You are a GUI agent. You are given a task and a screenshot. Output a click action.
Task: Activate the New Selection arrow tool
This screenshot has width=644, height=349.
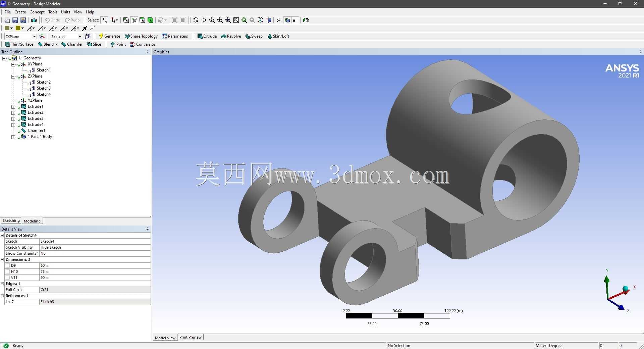pos(105,20)
